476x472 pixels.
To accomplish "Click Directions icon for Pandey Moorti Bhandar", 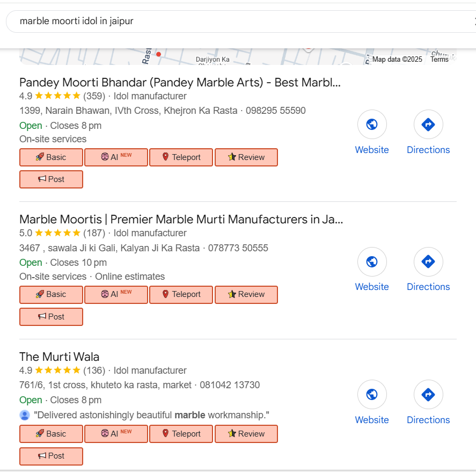I will [428, 125].
